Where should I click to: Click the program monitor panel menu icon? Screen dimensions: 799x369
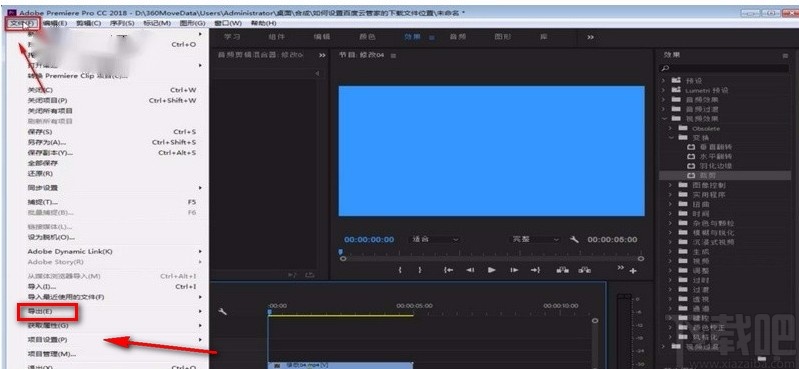393,55
